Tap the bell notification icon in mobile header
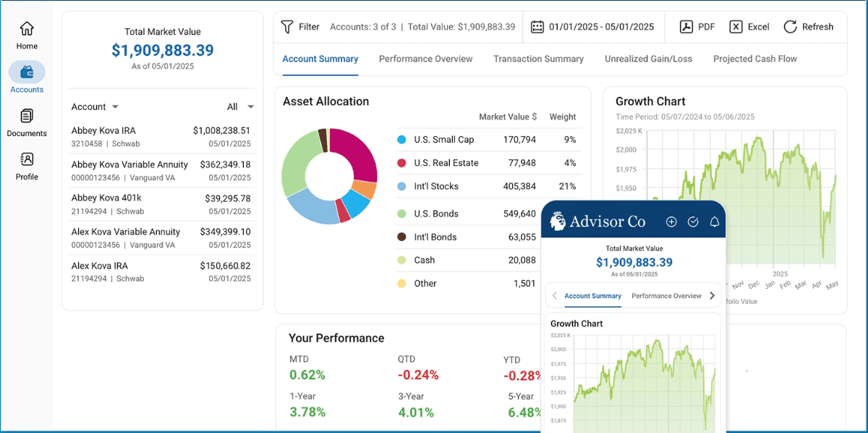 [x=715, y=222]
